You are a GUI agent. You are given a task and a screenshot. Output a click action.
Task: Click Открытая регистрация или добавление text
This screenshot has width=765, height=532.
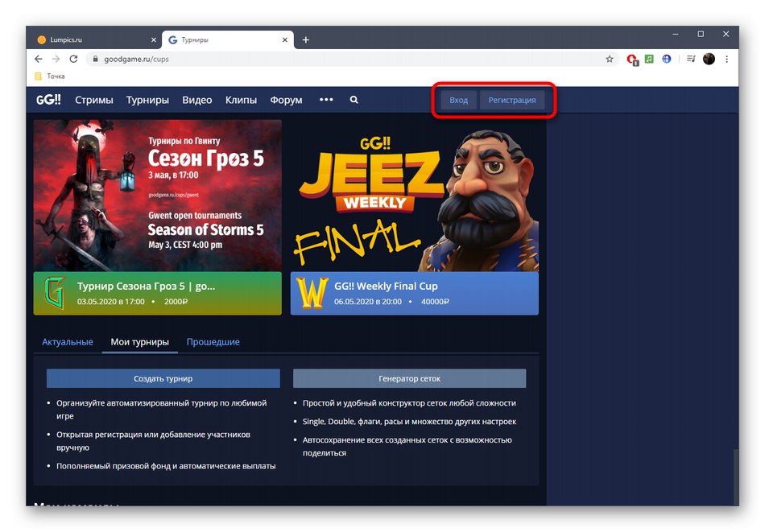[x=153, y=441]
